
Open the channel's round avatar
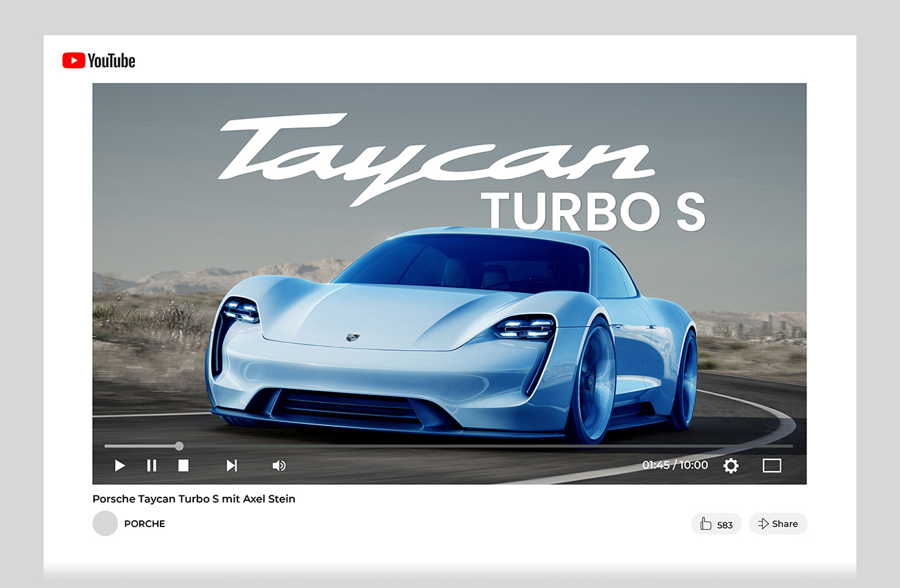[x=105, y=524]
